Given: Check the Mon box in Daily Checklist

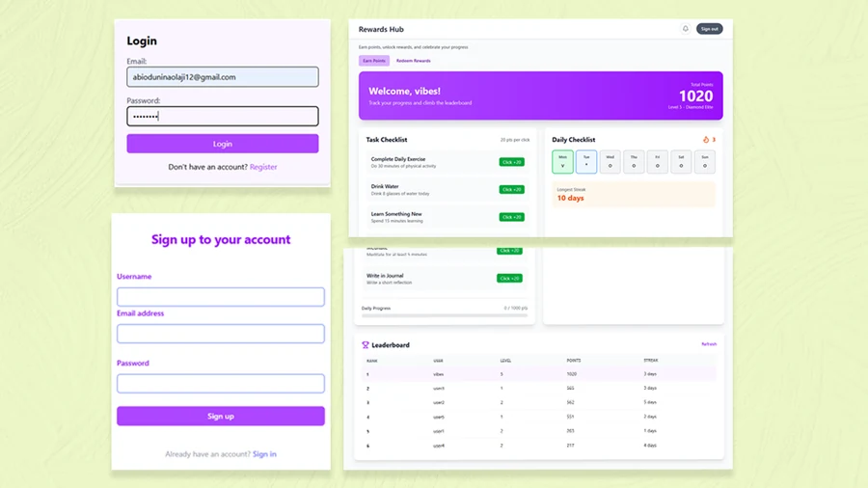Looking at the screenshot, I should pos(562,162).
